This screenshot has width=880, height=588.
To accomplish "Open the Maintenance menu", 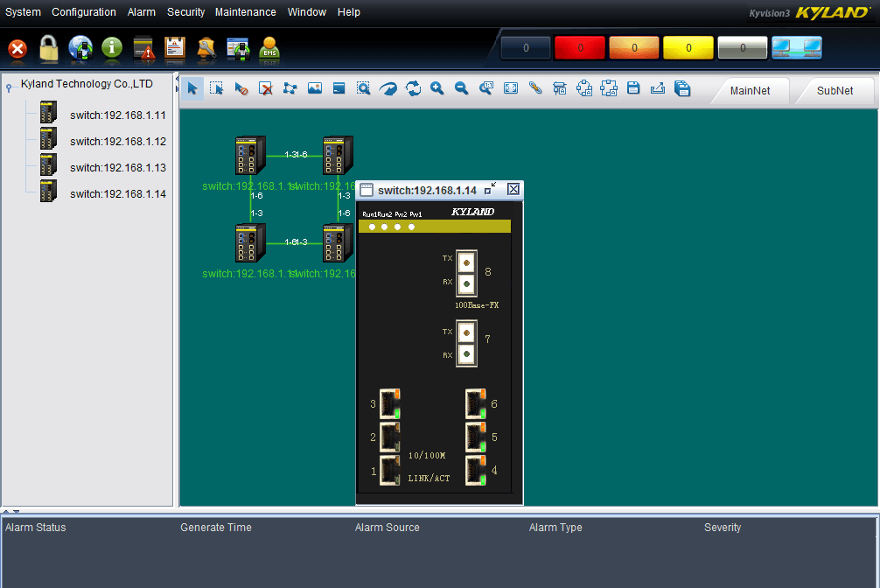I will [245, 11].
